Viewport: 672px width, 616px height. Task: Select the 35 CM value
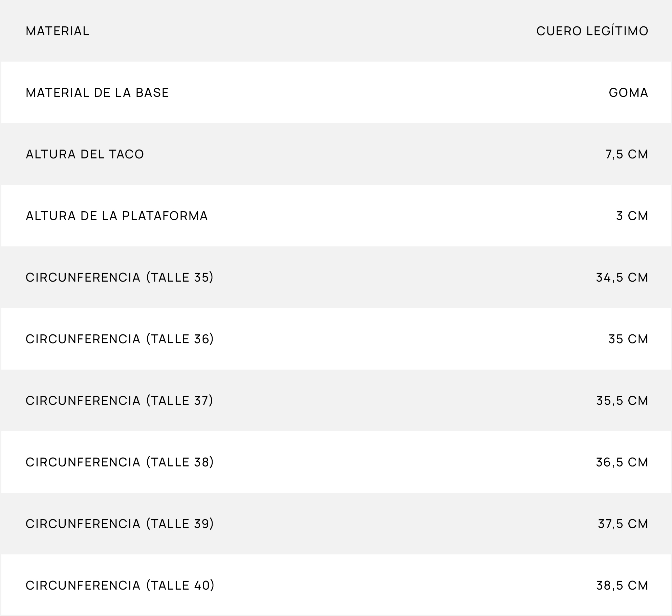[x=628, y=339]
